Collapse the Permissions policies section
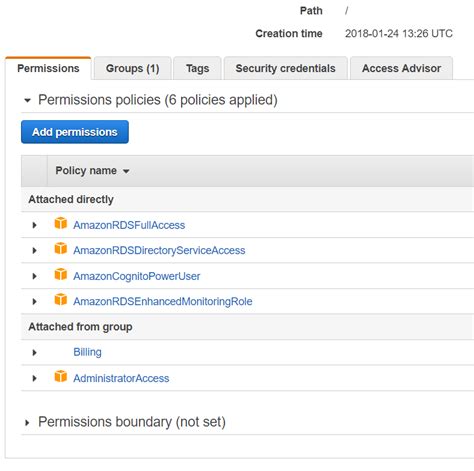The width and height of the screenshot is (474, 471). (27, 100)
